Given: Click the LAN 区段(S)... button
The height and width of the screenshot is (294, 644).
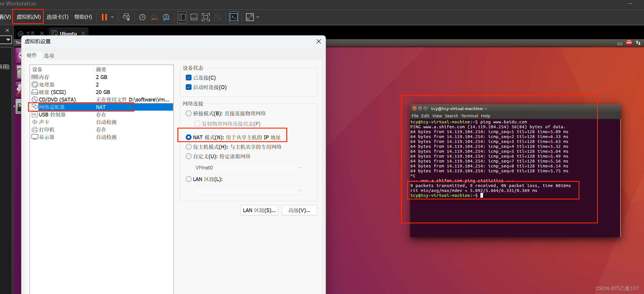Looking at the screenshot, I should coord(259,210).
